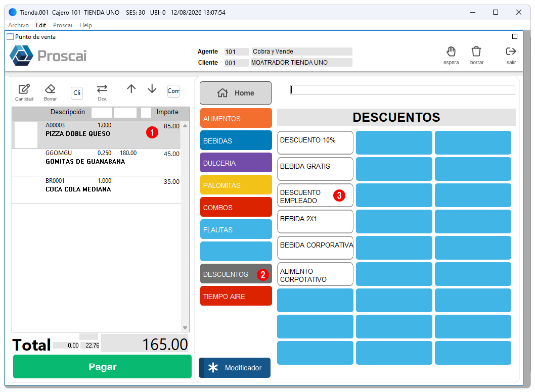Select the GOMITAS DE GUANABANA row
Image resolution: width=535 pixels, height=392 pixels.
point(96,162)
